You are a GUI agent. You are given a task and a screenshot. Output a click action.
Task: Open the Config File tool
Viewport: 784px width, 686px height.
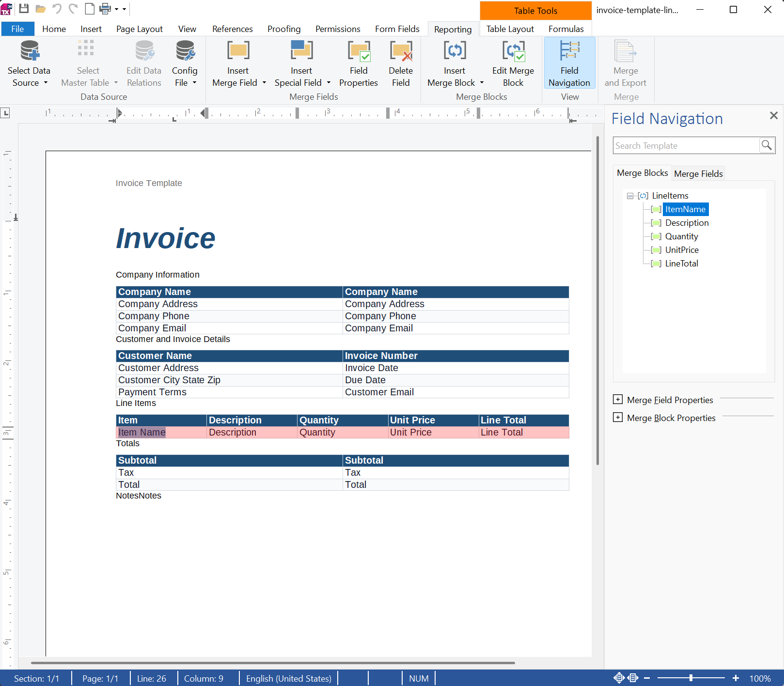[x=185, y=63]
